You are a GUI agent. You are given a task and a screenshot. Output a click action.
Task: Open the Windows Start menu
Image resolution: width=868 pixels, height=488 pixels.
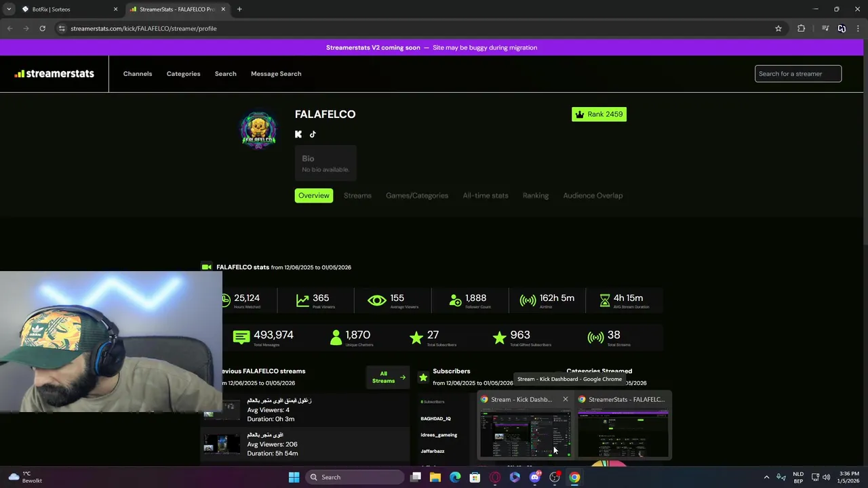pos(294,477)
